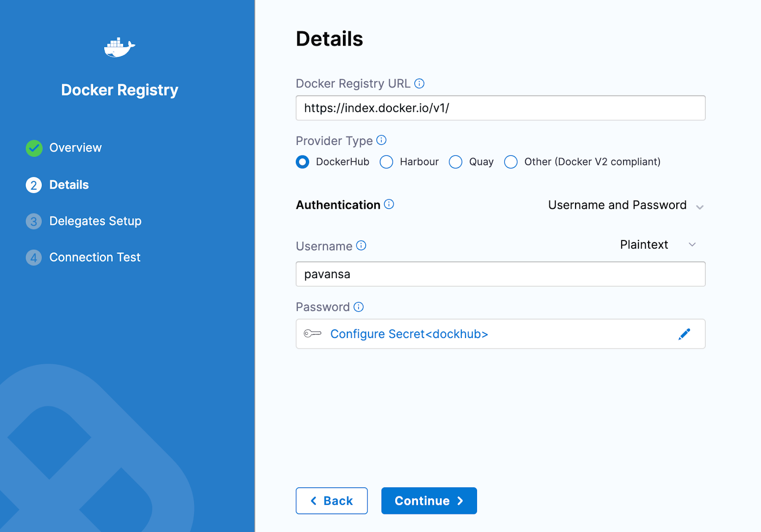Click the Continue button
The image size is (761, 532).
click(429, 501)
